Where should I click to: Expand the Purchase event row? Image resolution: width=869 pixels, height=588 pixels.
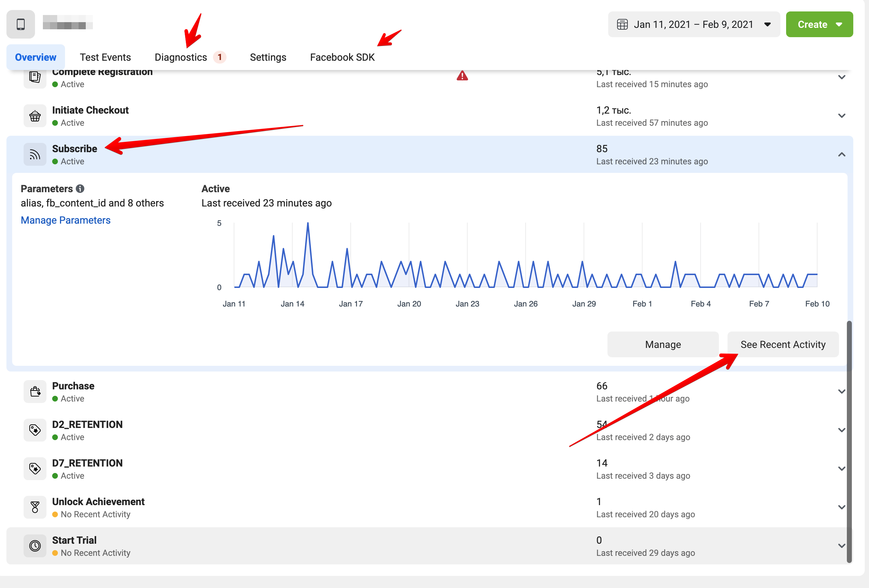coord(841,392)
